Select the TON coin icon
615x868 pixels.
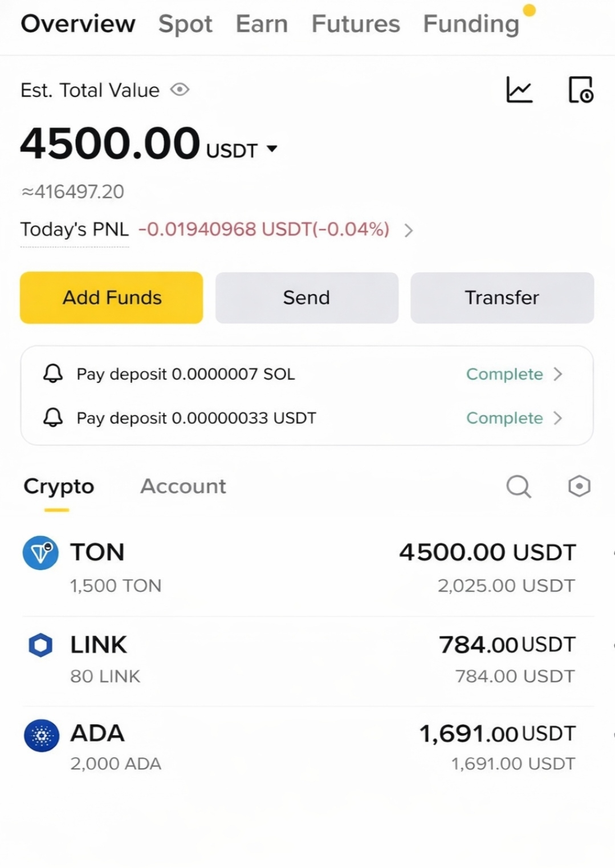pos(40,553)
